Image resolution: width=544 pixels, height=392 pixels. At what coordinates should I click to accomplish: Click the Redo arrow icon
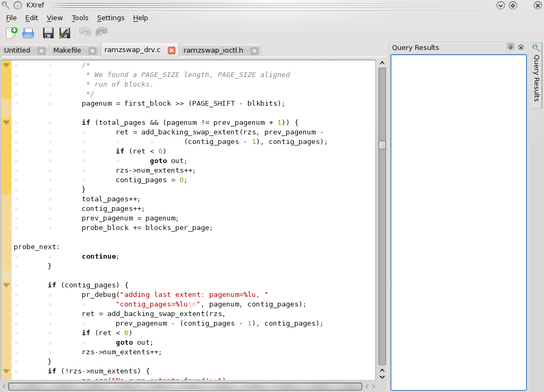tap(101, 32)
